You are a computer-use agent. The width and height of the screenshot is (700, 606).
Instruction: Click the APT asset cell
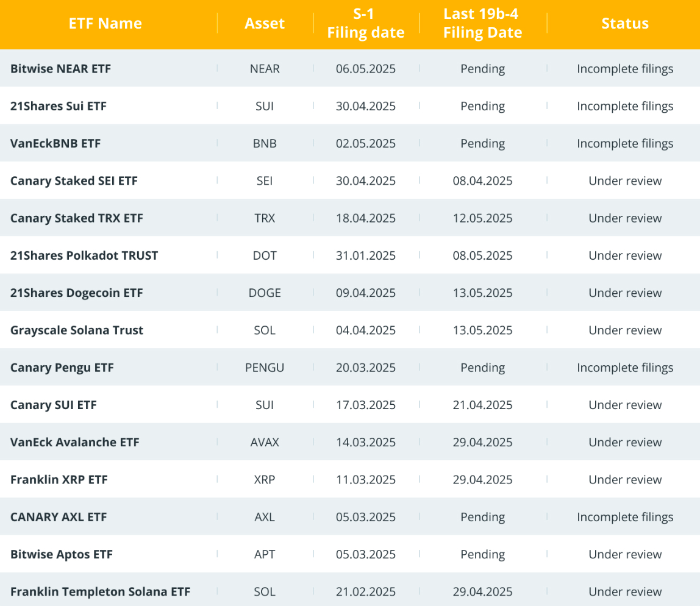[x=265, y=554]
